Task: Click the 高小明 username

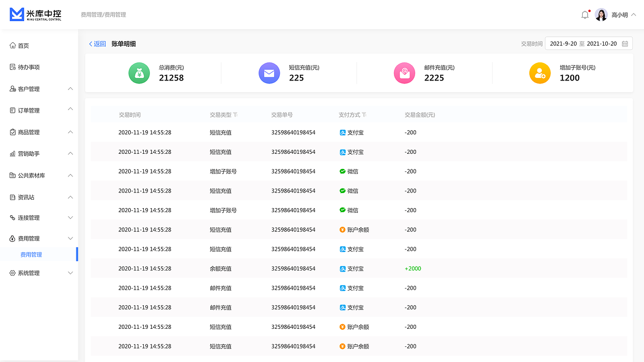Action: click(619, 15)
